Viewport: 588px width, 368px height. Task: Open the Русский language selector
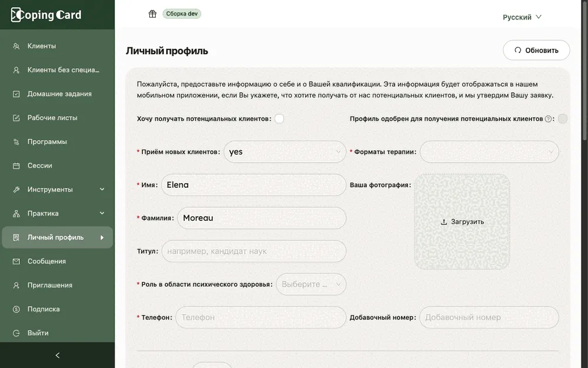522,17
